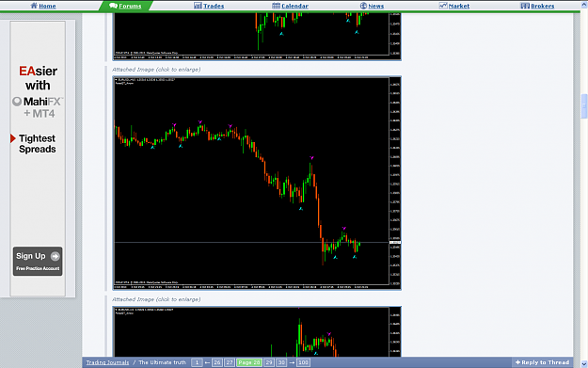Screen dimensions: 588x368
Task: Go to page 30
Action: pos(281,362)
